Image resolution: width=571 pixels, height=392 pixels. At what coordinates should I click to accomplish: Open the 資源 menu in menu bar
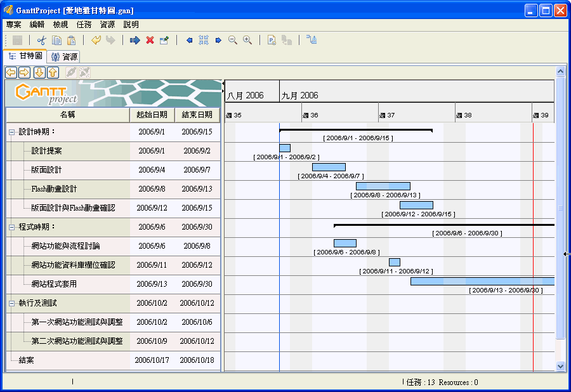pyautogui.click(x=107, y=24)
